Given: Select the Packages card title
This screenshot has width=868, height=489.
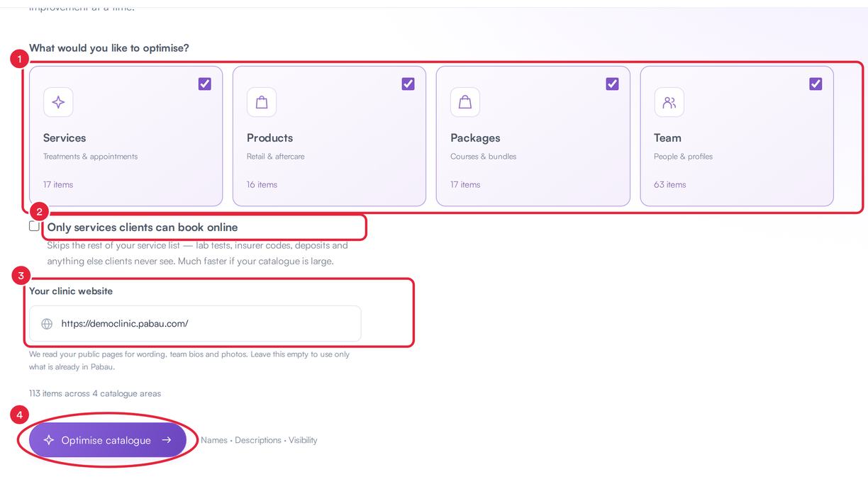Looking at the screenshot, I should point(475,137).
